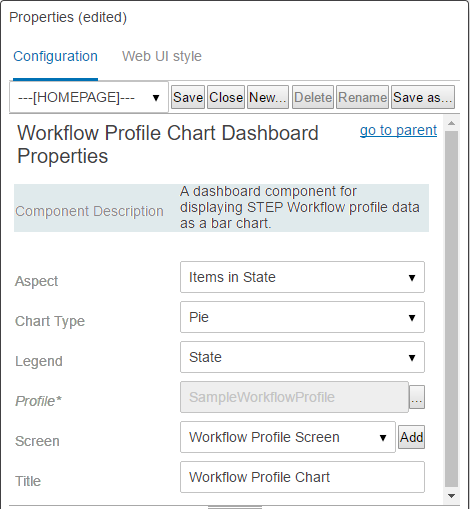Click the ellipsis button beside Profile field

(417, 397)
